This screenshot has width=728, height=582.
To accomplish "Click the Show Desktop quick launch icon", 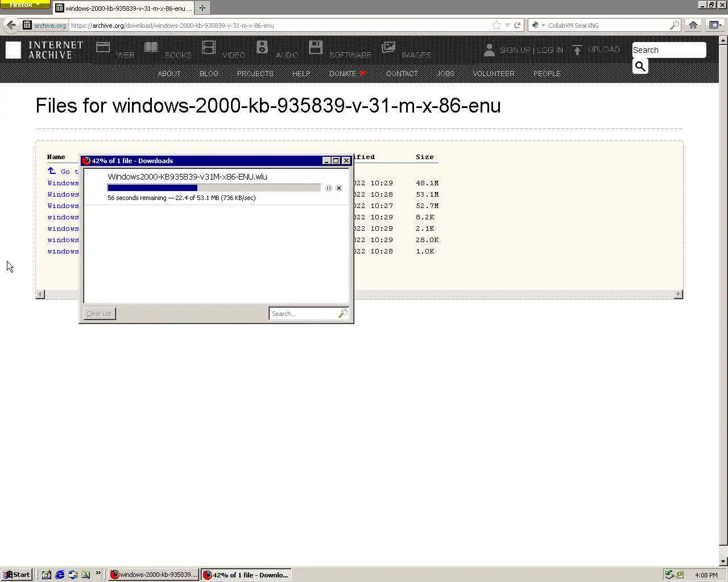I will (x=46, y=575).
